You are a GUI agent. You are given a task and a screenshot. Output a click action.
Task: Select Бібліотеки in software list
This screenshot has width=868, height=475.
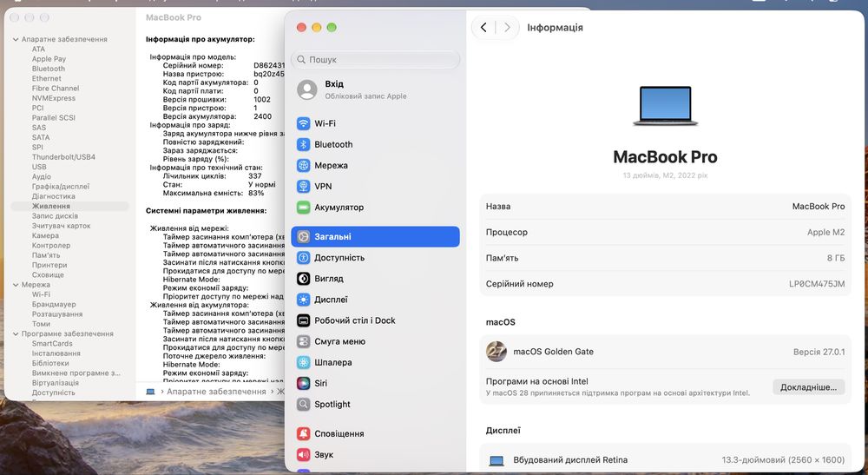coord(50,363)
